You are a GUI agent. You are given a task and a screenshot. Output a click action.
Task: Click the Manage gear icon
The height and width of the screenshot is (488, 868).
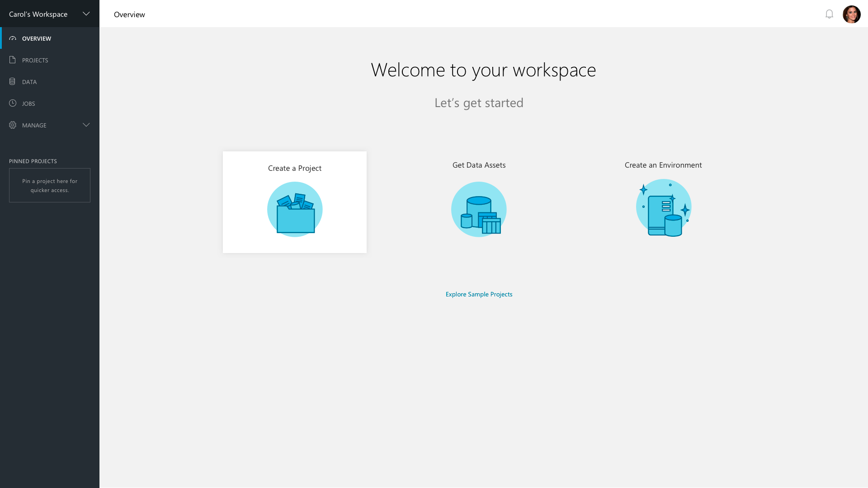pyautogui.click(x=13, y=125)
